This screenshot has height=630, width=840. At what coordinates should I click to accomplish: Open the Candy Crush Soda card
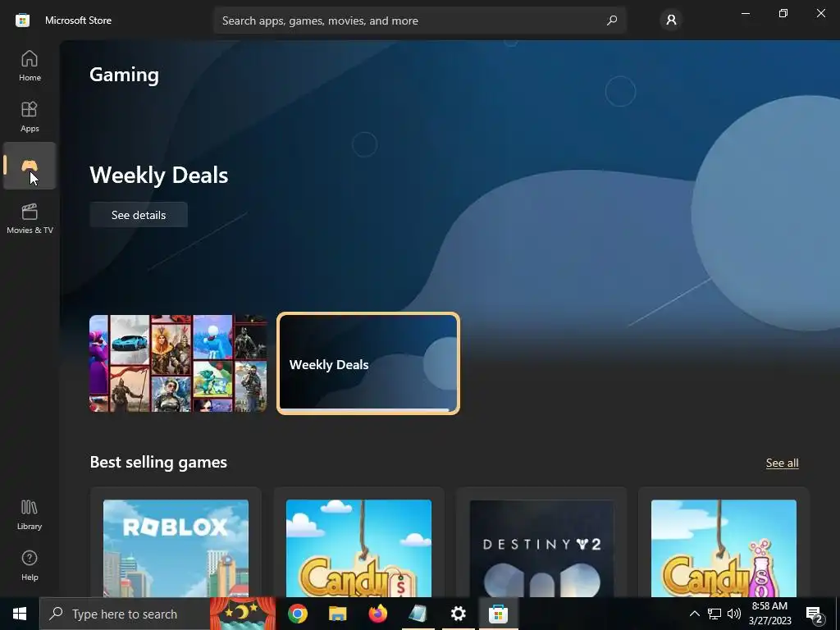[724, 542]
